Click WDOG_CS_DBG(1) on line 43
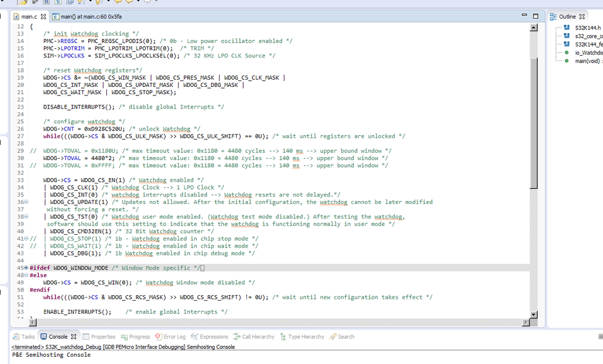The image size is (603, 364). pyautogui.click(x=74, y=253)
